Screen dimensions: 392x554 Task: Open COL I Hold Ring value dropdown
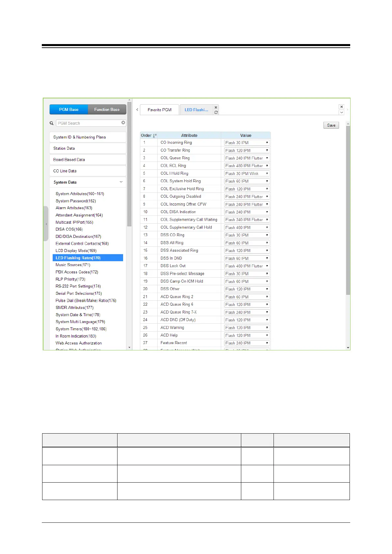click(247, 174)
